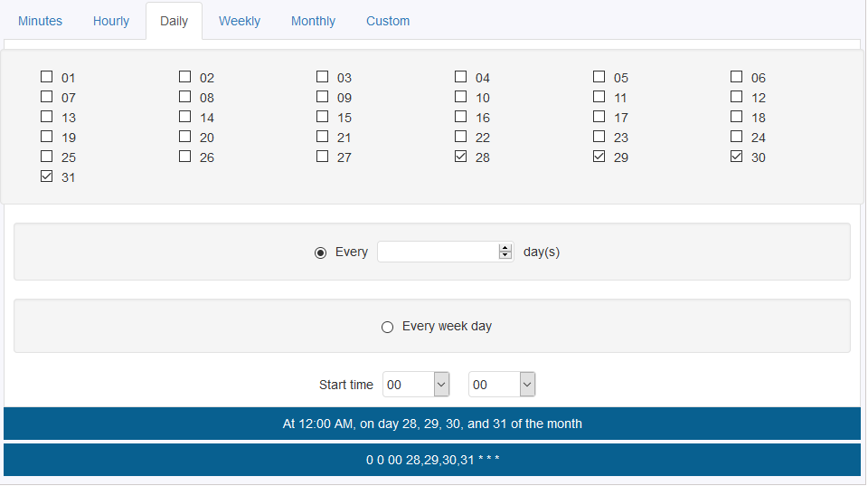
Task: Check the day 06 checkbox
Action: [x=736, y=76]
